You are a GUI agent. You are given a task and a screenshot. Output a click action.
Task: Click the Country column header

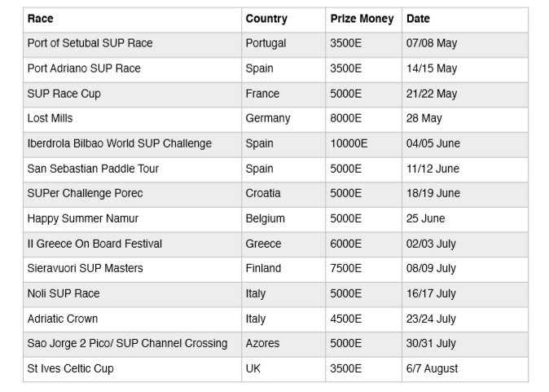pyautogui.click(x=266, y=19)
